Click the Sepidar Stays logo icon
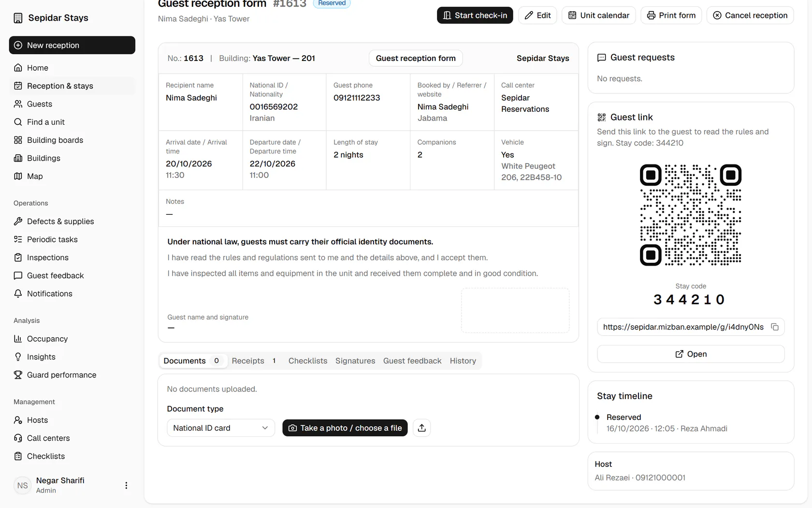This screenshot has width=812, height=508. coord(18,18)
